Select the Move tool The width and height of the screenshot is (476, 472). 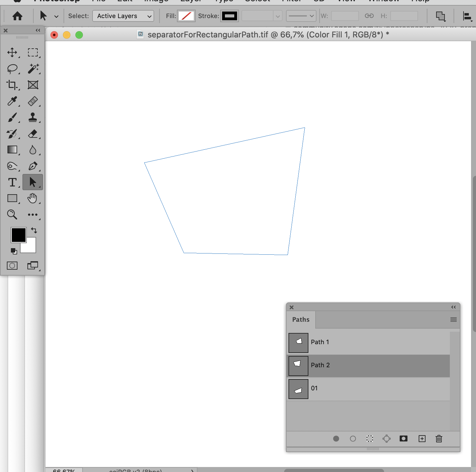coord(12,52)
